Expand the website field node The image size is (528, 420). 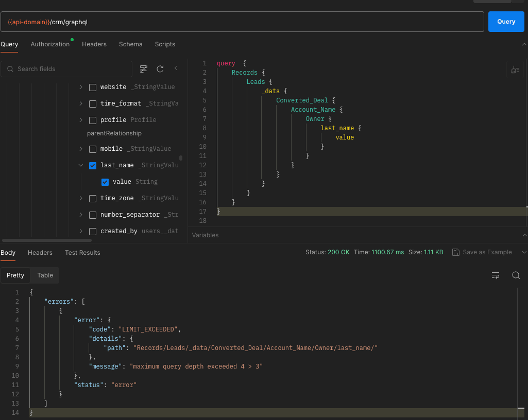[81, 87]
